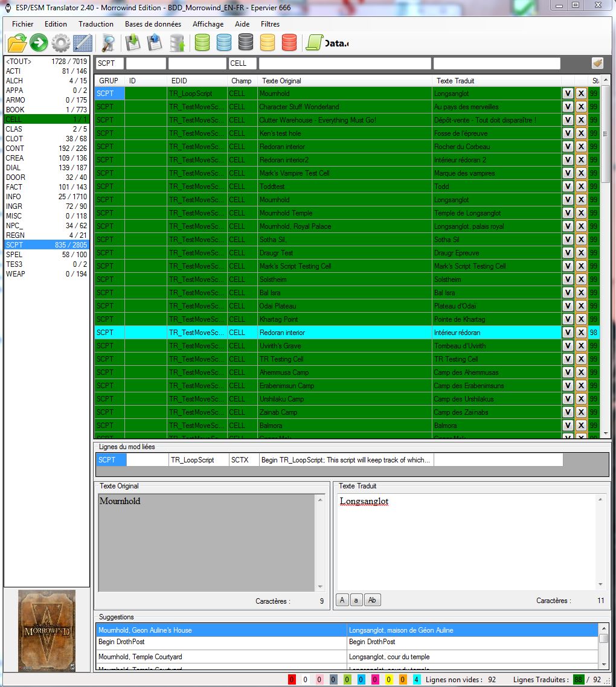Select the SPEL group in the list

[47, 254]
